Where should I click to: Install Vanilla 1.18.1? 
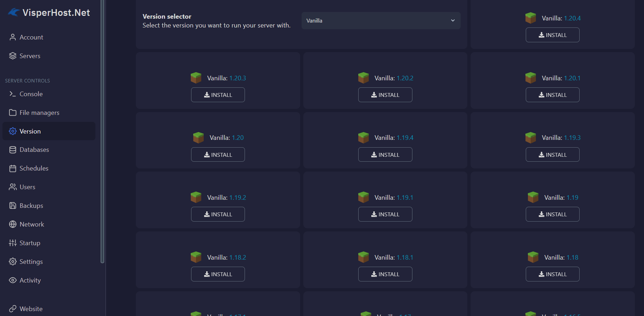[385, 274]
